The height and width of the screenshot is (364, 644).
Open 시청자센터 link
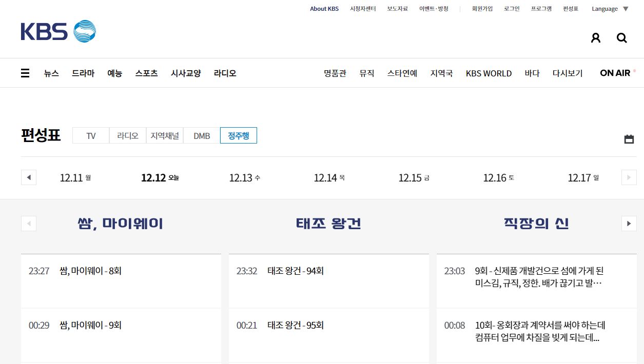point(363,9)
